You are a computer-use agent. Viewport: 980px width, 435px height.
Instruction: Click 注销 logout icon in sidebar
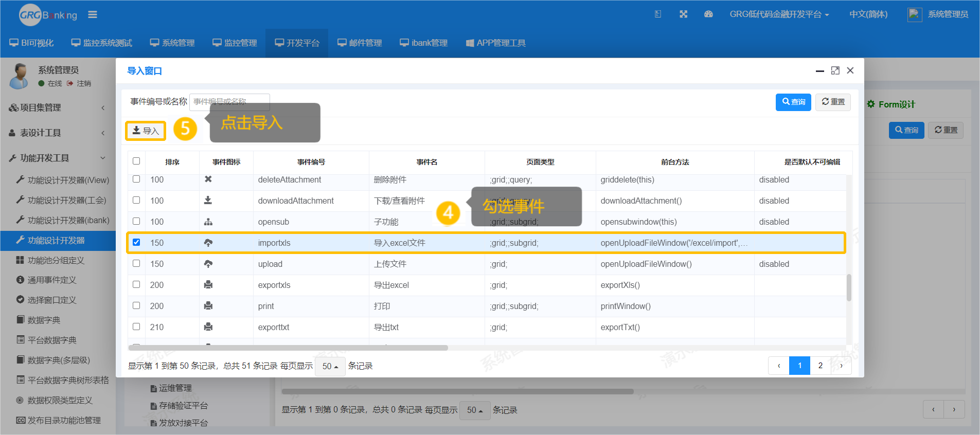[70, 83]
